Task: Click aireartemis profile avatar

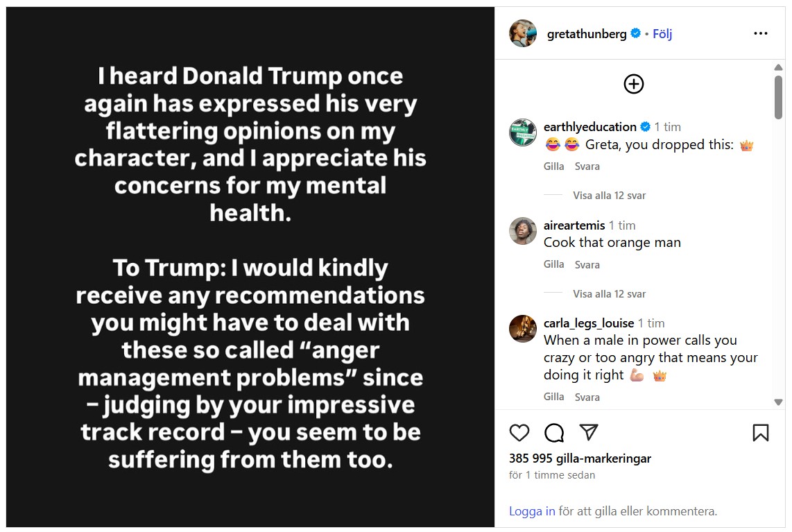Action: [523, 231]
